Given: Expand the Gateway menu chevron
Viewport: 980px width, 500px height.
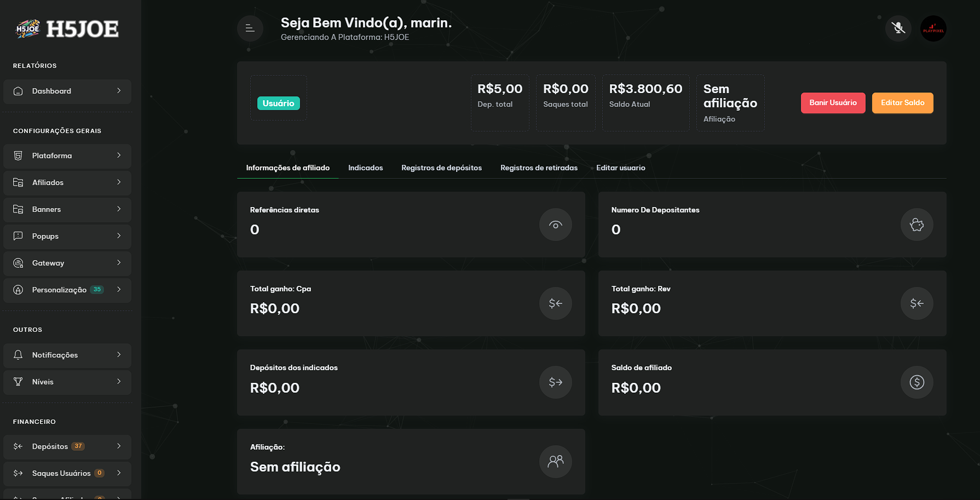Looking at the screenshot, I should [119, 263].
